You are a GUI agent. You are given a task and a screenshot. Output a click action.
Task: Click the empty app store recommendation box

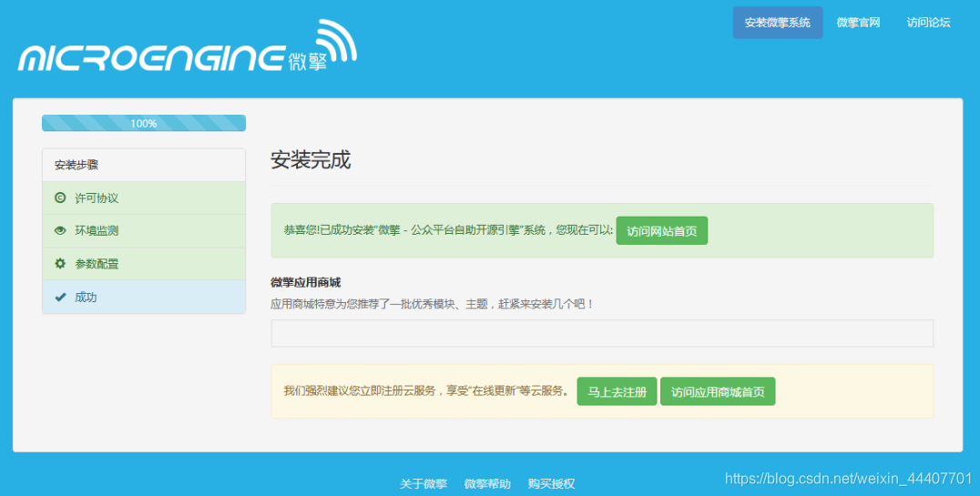coord(602,334)
